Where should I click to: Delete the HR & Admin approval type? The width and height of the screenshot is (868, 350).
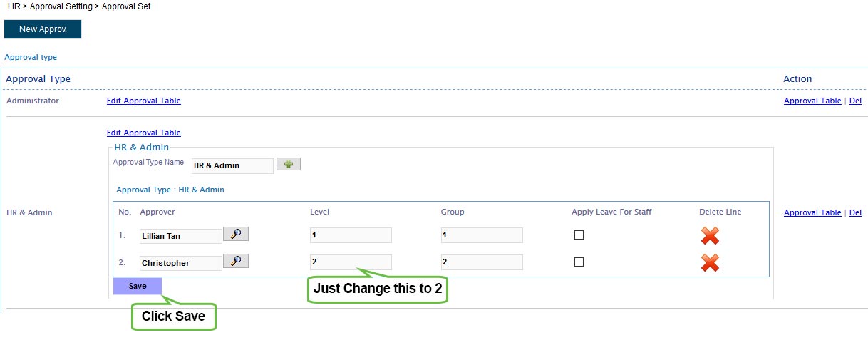(x=855, y=212)
